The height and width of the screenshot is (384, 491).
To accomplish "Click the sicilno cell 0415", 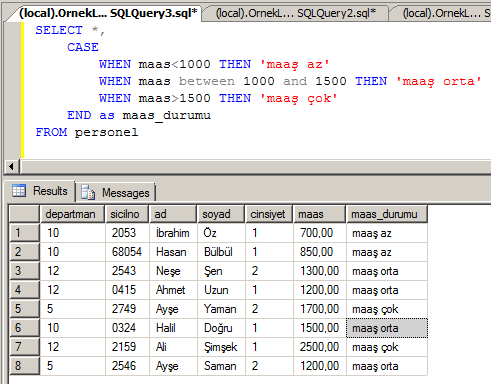I will pos(127,290).
